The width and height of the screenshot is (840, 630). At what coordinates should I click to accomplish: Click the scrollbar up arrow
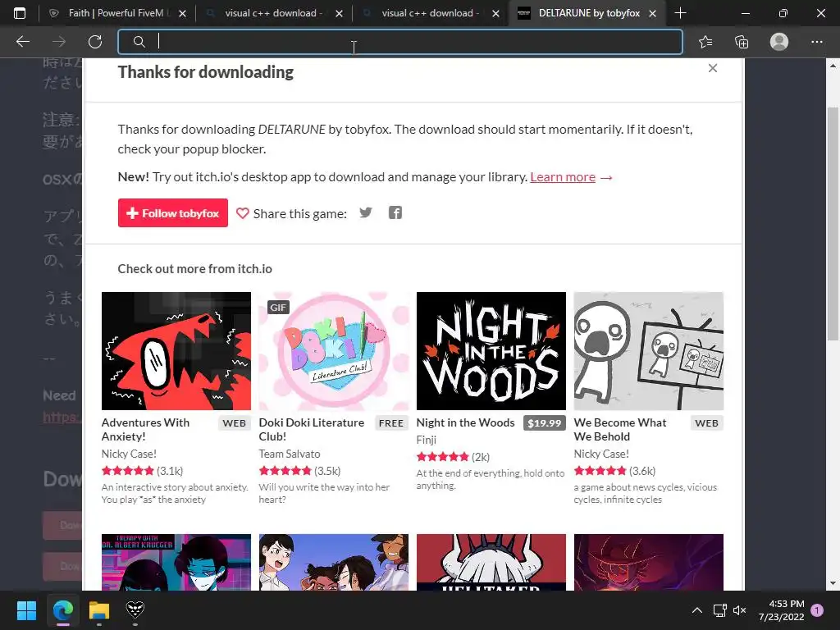[833, 66]
